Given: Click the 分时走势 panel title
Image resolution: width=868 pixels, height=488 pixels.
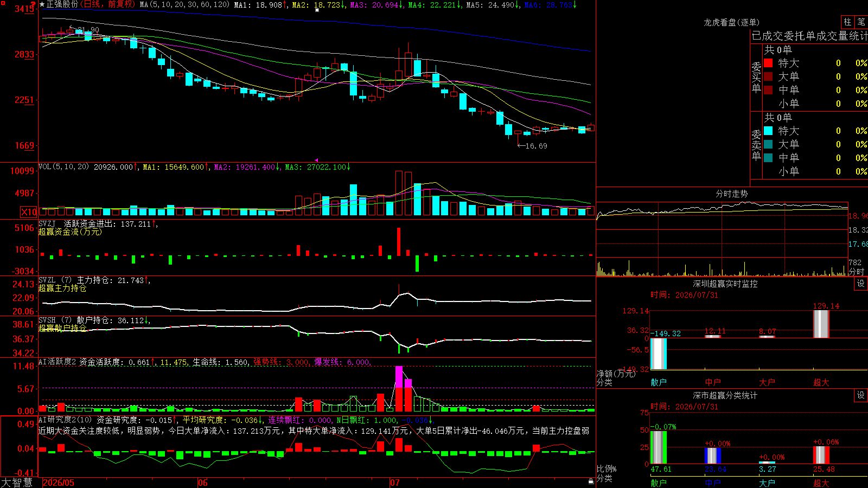Looking at the screenshot, I should click(731, 194).
